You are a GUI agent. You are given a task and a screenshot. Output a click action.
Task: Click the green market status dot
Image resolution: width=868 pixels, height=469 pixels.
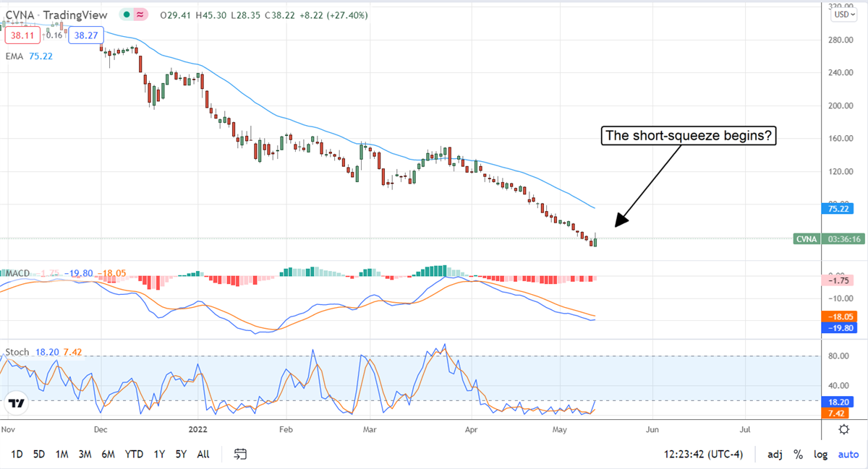click(126, 14)
